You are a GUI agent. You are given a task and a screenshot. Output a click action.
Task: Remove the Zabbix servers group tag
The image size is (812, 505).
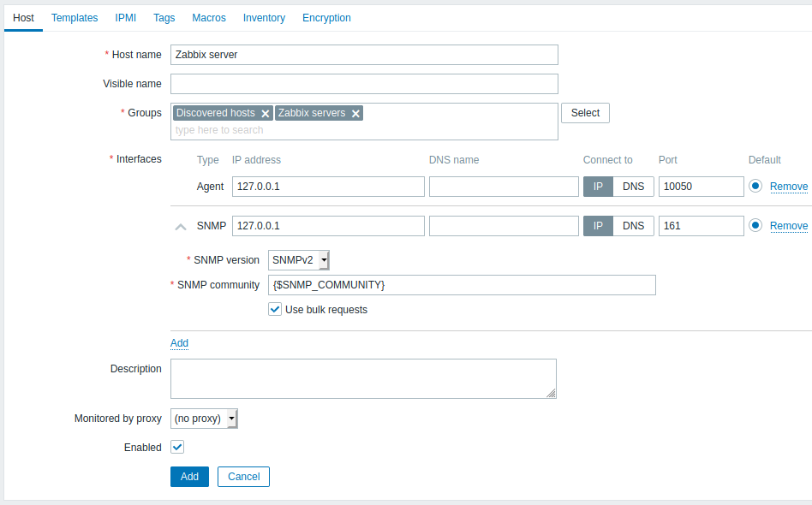click(x=355, y=113)
